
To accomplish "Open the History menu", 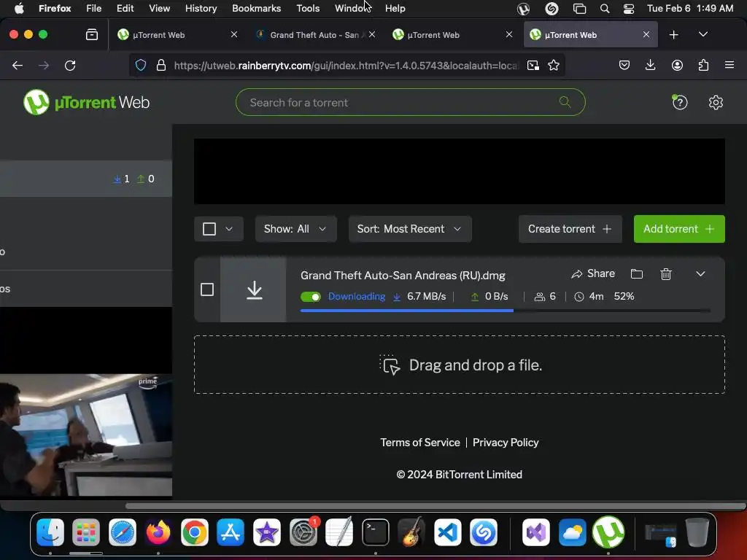I will click(x=201, y=9).
